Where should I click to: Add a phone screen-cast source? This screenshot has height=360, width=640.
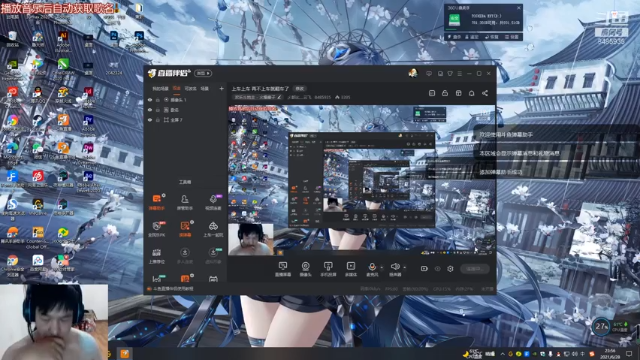tap(328, 269)
